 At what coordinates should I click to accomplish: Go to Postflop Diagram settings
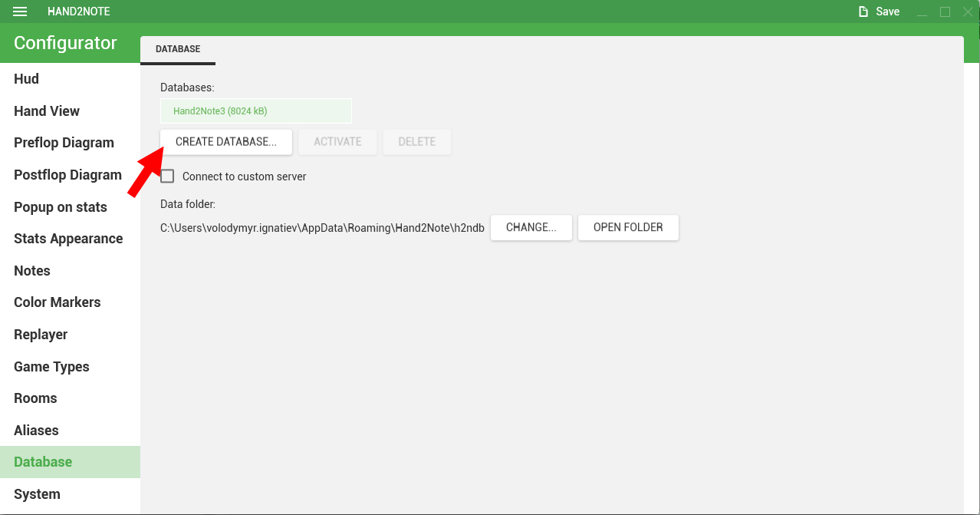click(x=70, y=175)
